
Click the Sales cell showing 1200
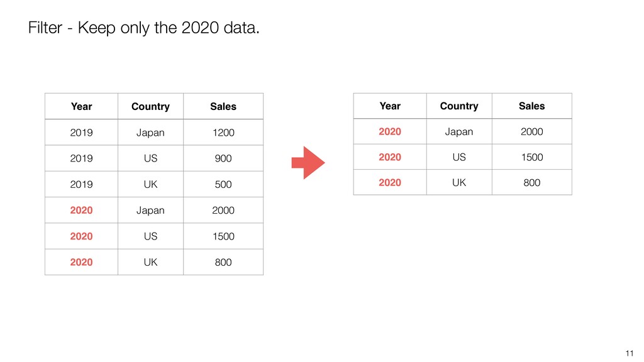tap(223, 133)
